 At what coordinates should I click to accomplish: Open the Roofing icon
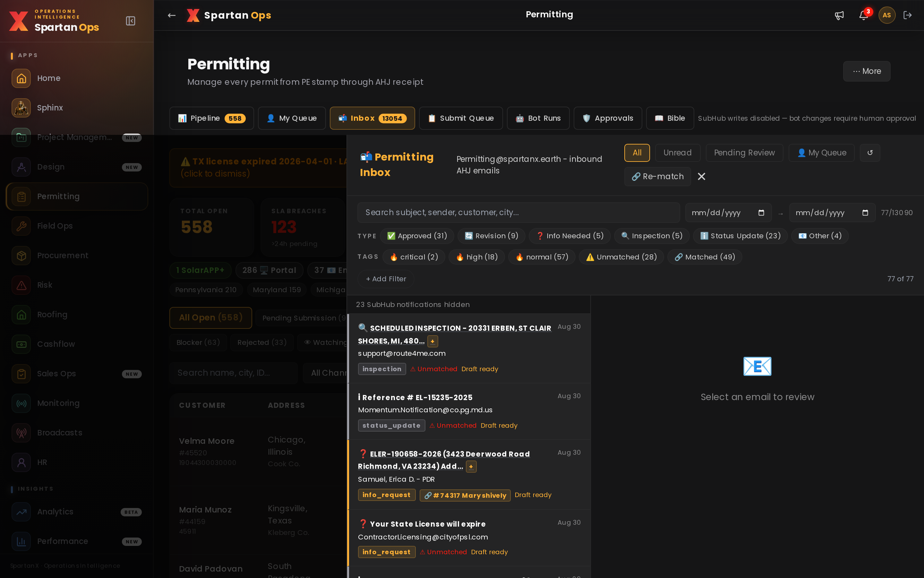tap(21, 315)
